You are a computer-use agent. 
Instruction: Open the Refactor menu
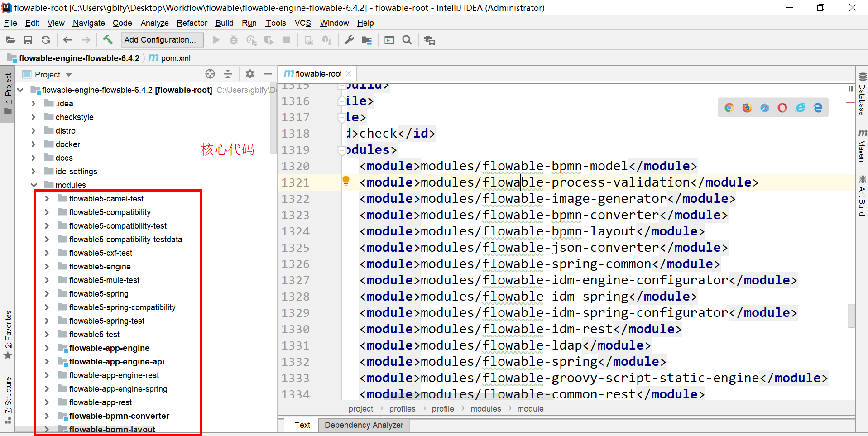click(192, 23)
